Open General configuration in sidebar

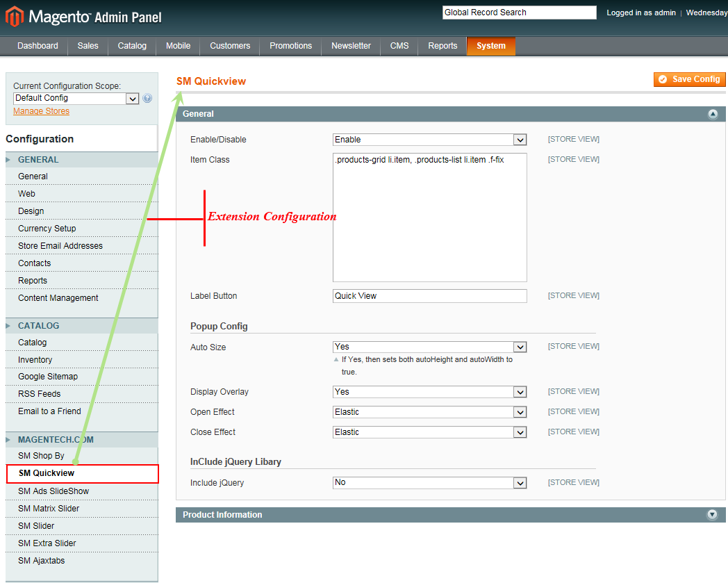click(x=82, y=176)
